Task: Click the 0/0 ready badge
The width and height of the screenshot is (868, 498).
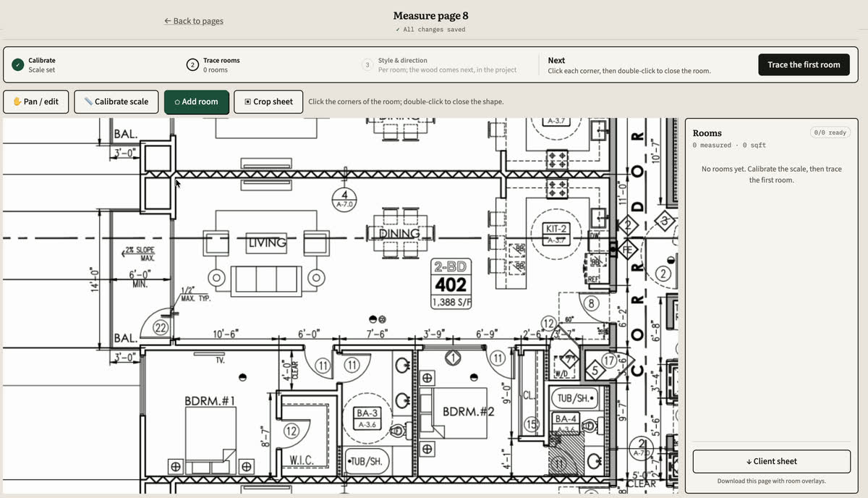Action: coord(830,132)
